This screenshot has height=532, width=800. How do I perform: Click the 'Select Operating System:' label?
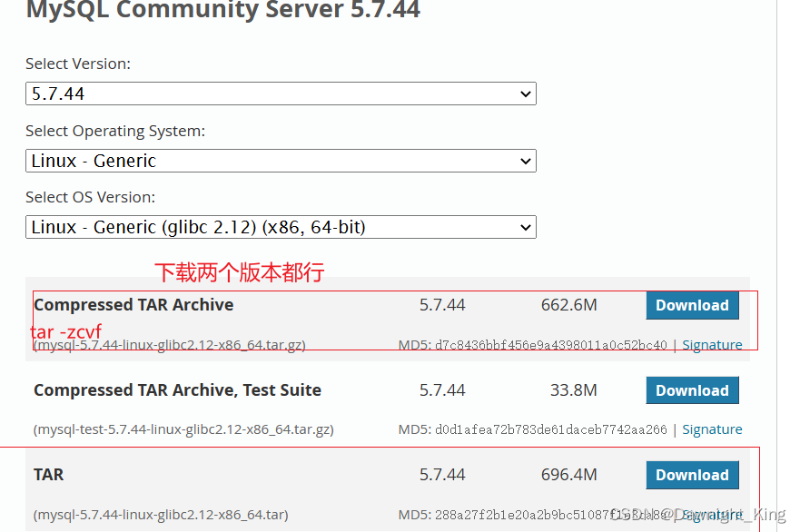[x=115, y=131]
